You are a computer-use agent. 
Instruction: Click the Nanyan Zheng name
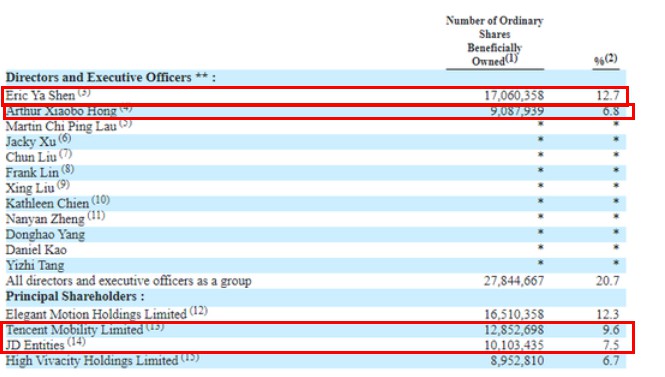(45, 219)
